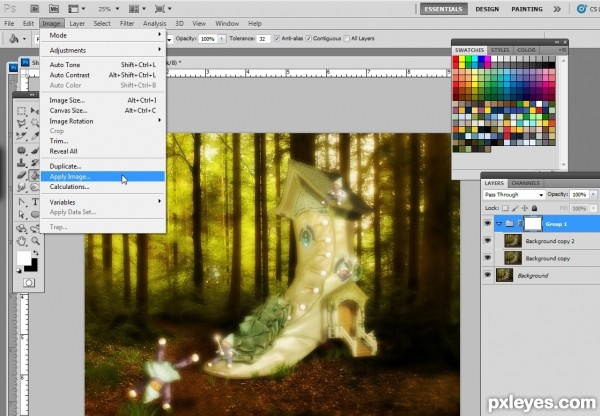
Task: Expand more workspaces chevron
Action: tap(557, 9)
